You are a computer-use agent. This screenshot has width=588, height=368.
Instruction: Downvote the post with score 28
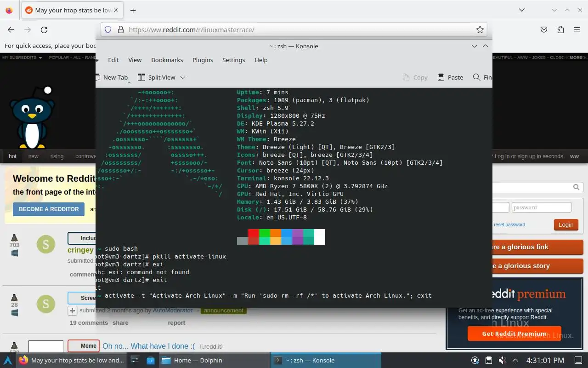14,313
